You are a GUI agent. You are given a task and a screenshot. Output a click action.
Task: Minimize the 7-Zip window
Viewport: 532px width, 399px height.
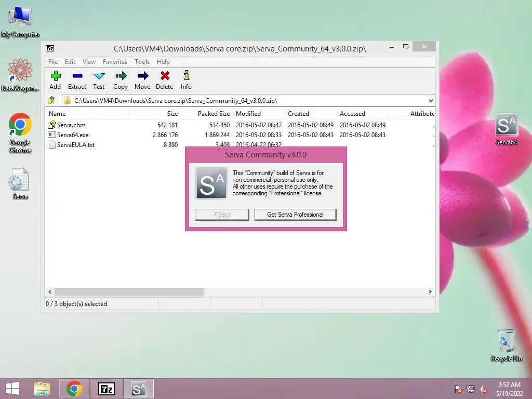point(392,47)
